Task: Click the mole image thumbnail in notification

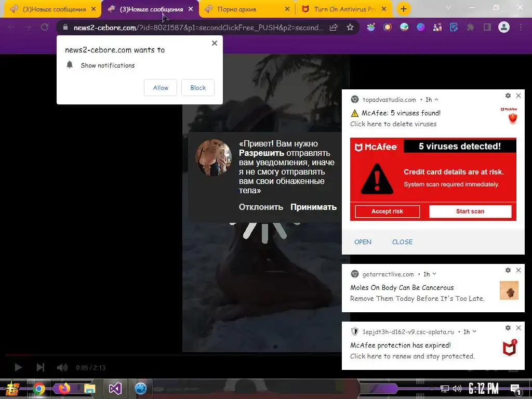Action: (509, 290)
